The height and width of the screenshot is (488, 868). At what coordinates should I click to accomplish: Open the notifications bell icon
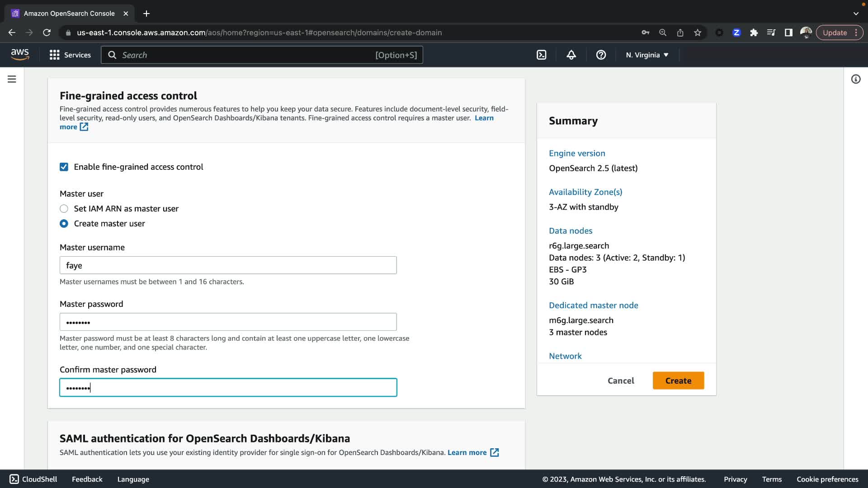571,55
